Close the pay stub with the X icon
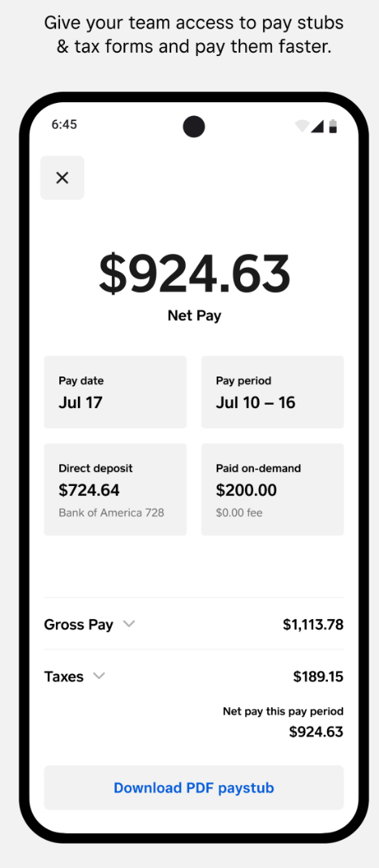 (62, 178)
